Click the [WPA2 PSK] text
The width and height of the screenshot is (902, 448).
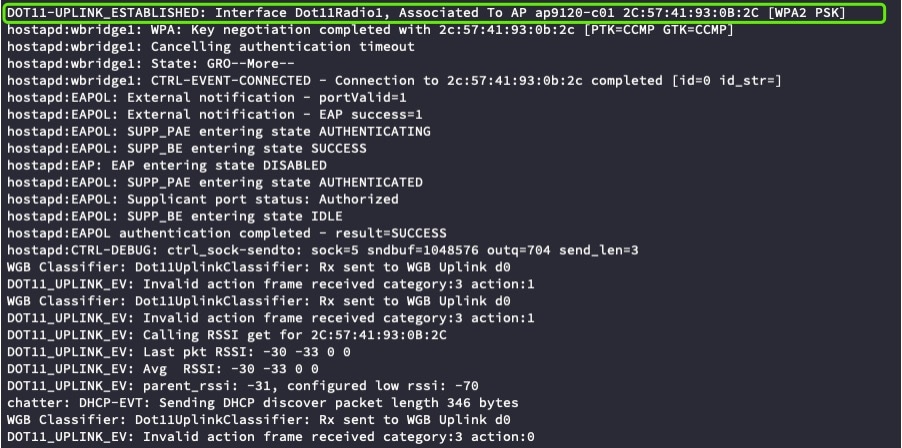[807, 13]
